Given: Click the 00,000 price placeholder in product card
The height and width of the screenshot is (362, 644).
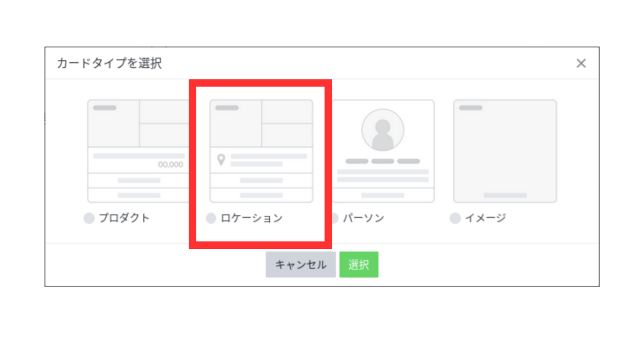Looking at the screenshot, I should (x=171, y=165).
